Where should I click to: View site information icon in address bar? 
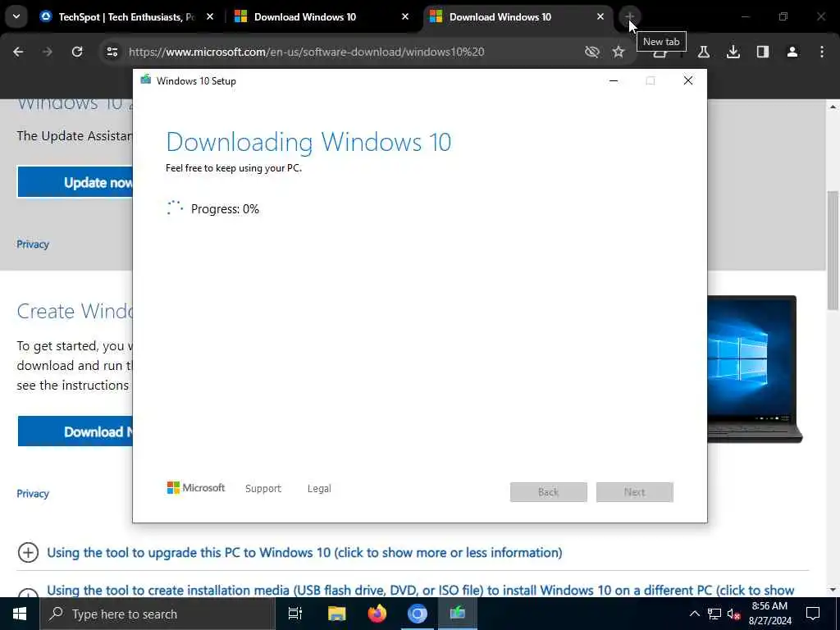click(x=112, y=52)
